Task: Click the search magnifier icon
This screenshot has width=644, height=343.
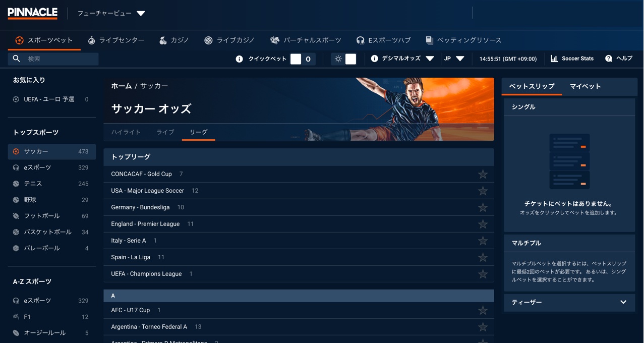Action: [17, 59]
